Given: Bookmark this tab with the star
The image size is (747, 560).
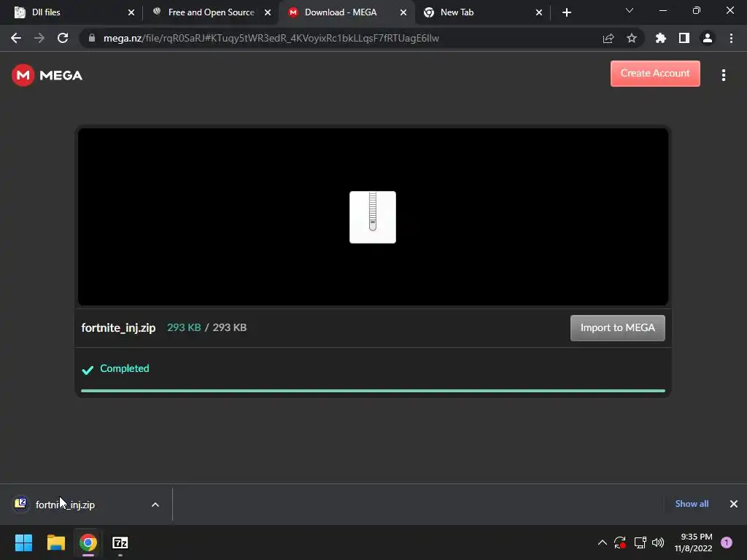Looking at the screenshot, I should click(632, 38).
